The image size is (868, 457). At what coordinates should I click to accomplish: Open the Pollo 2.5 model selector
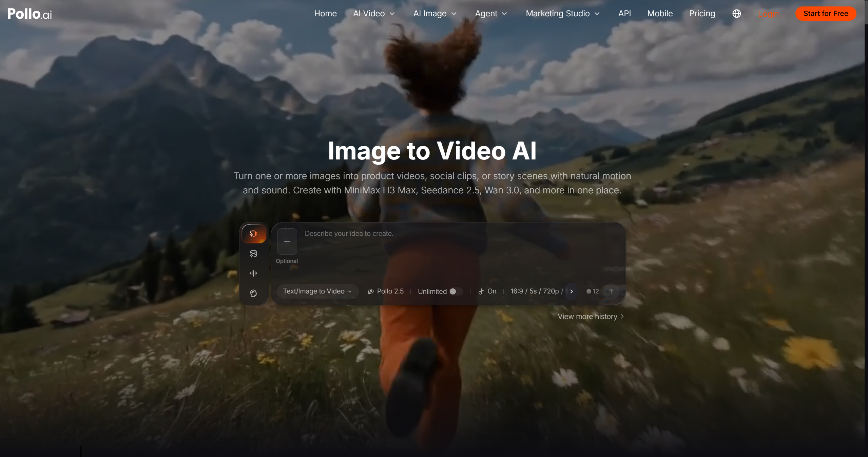[x=386, y=291]
